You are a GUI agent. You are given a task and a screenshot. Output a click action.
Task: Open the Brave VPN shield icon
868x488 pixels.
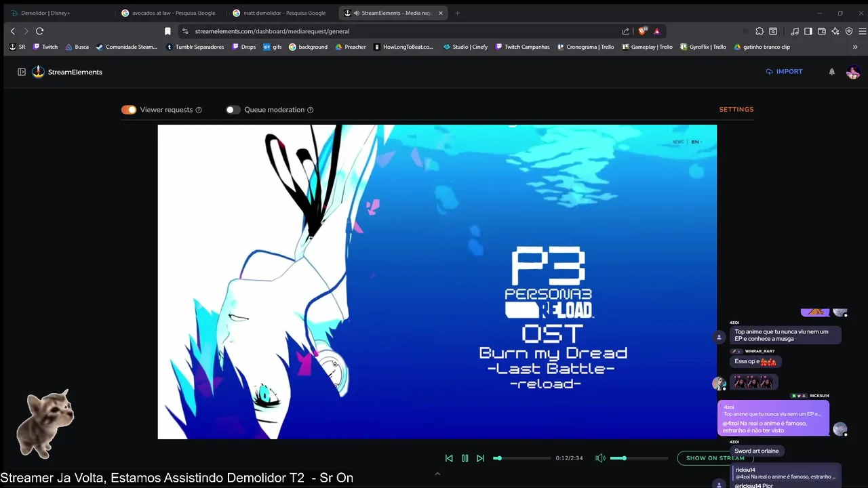click(x=849, y=31)
